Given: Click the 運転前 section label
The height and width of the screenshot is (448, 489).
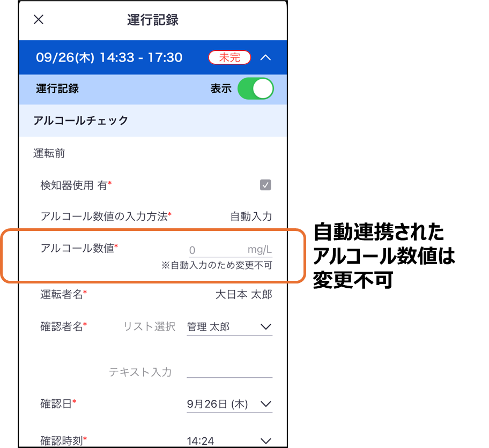Looking at the screenshot, I should (x=49, y=153).
